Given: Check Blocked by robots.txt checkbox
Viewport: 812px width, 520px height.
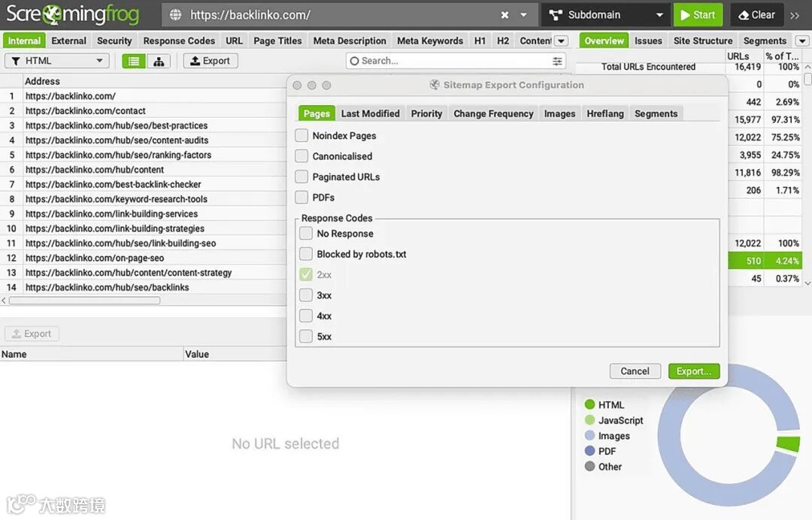Looking at the screenshot, I should click(x=306, y=254).
